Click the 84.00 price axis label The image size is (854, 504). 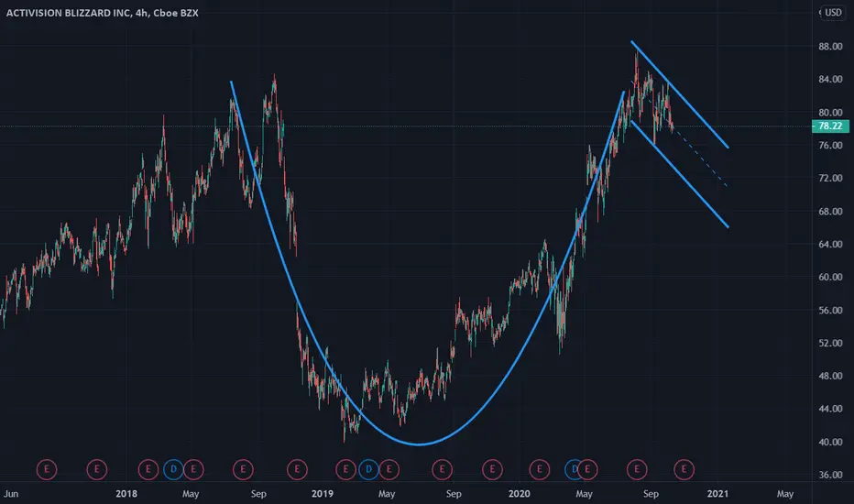(x=830, y=79)
